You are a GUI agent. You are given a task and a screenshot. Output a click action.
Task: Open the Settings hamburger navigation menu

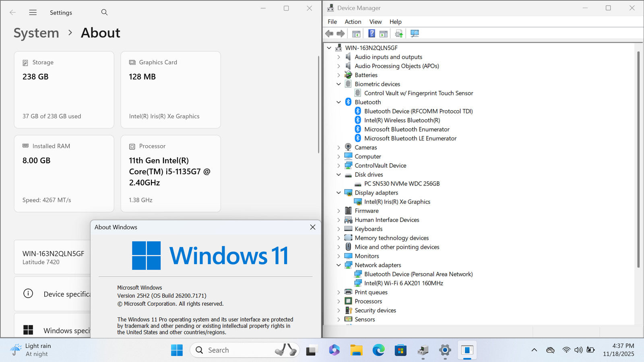coord(33,12)
